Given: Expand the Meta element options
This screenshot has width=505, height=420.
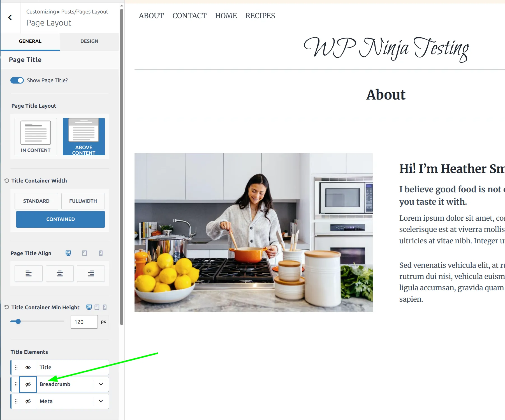Looking at the screenshot, I should (101, 401).
